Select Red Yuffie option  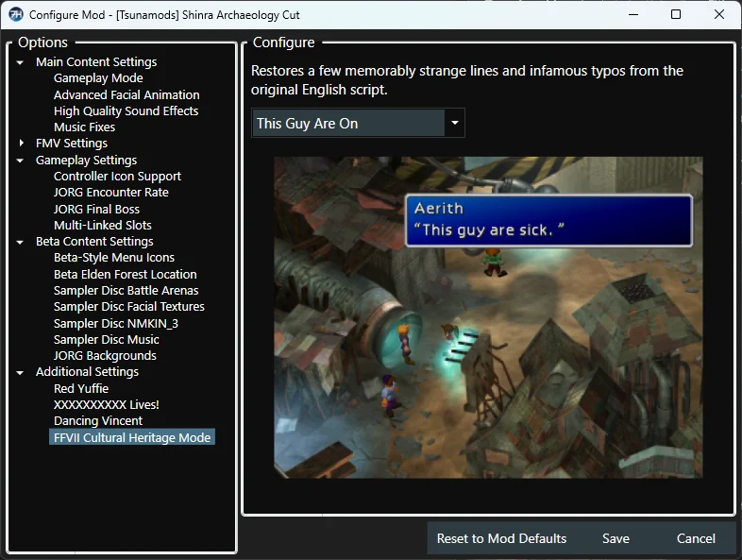pyautogui.click(x=81, y=389)
